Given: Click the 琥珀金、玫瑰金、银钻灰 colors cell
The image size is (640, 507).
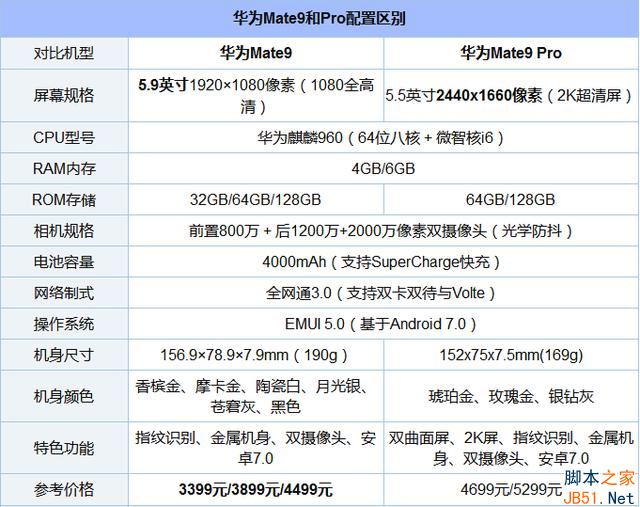Looking at the screenshot, I should pyautogui.click(x=511, y=396).
